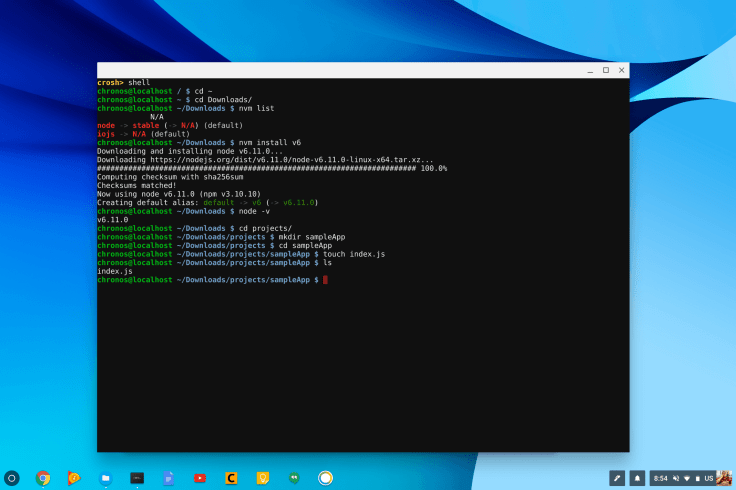Launch Google Chrome from the shelf
The height and width of the screenshot is (490, 736).
[43, 478]
